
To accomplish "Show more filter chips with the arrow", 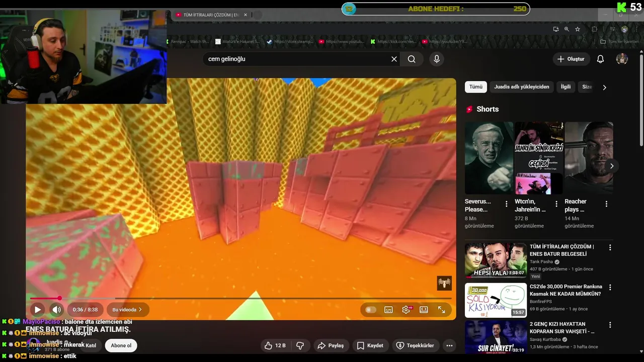I will 604,87.
